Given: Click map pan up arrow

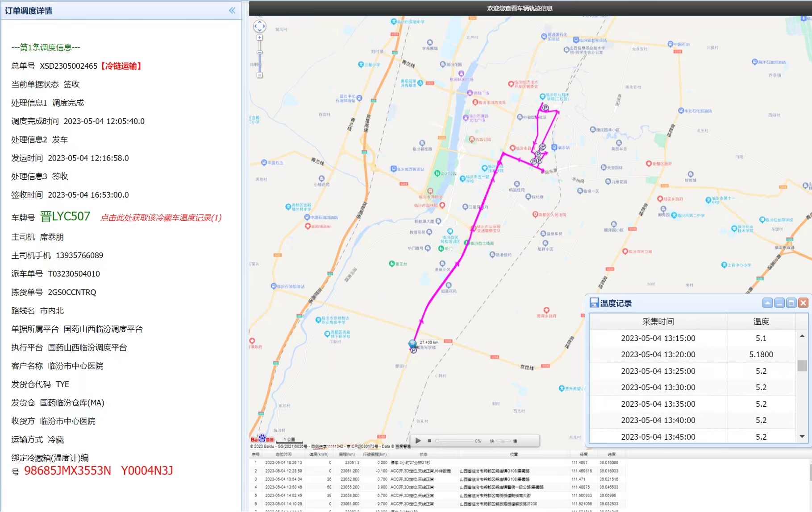Looking at the screenshot, I should (260, 22).
